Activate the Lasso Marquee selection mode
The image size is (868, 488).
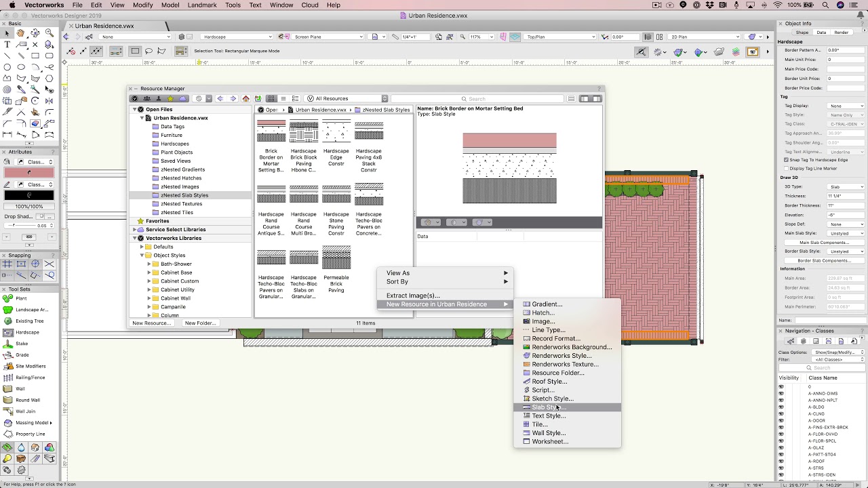(149, 51)
